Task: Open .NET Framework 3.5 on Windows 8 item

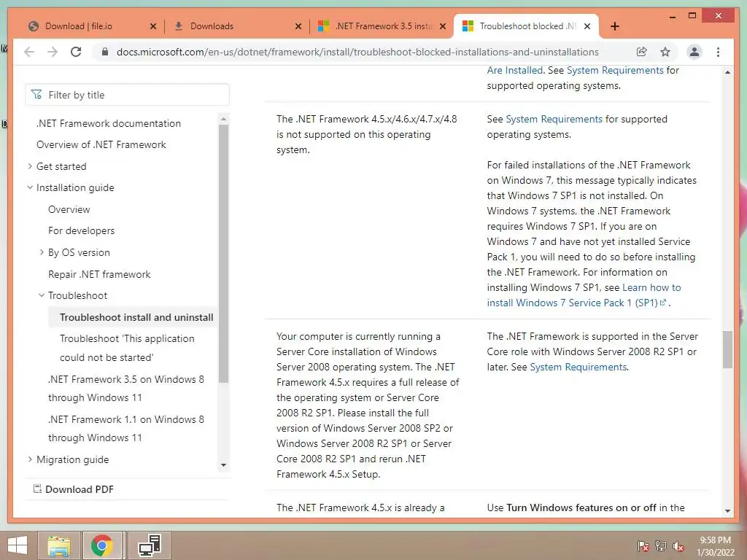Action: (125, 388)
